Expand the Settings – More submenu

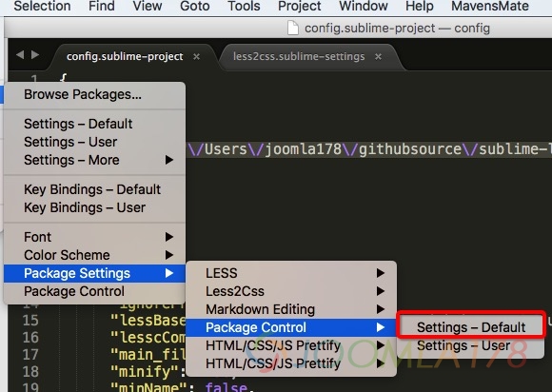tap(94, 160)
